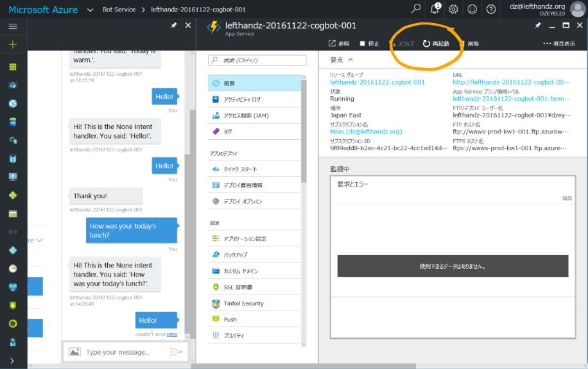588x369 pixels.
Task: Pin the App Service blade with its pin icon
Action: tap(538, 25)
